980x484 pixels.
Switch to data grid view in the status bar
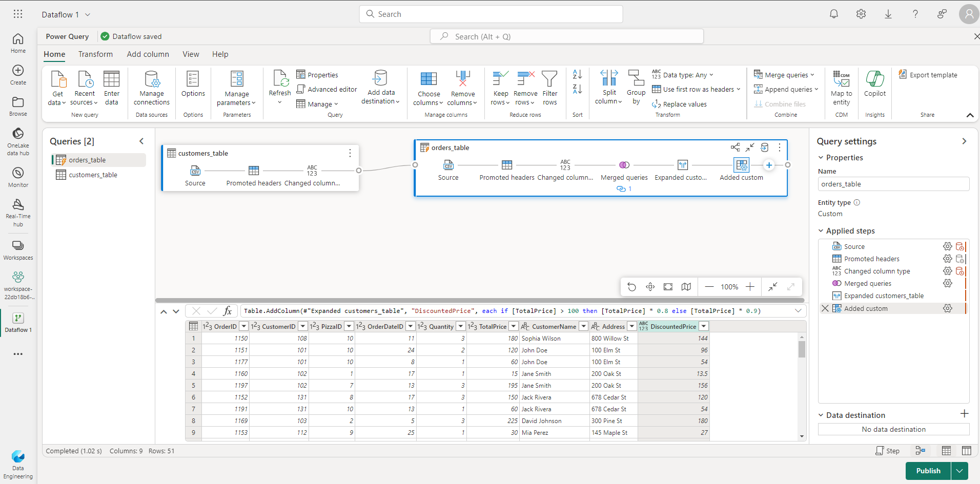pos(946,451)
